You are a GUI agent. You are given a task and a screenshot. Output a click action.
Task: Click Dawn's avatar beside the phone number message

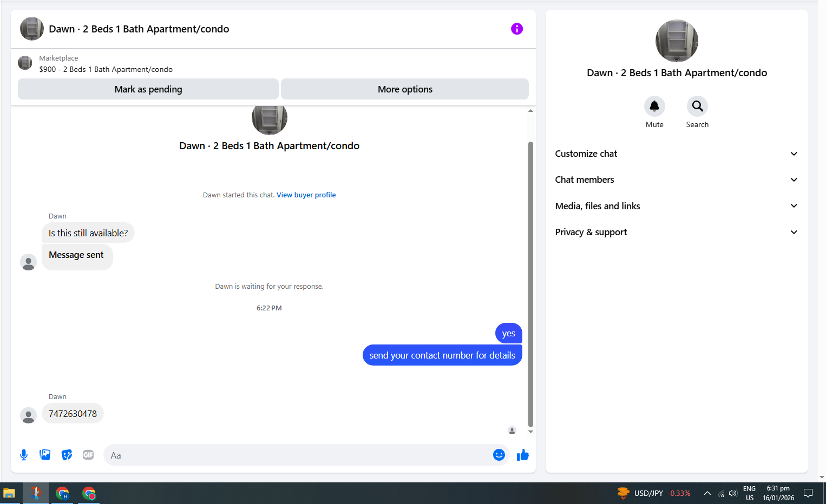point(28,415)
